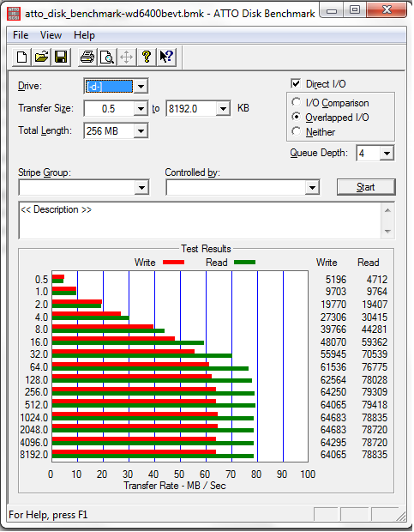Click the Read value 4712
414x532 pixels.
pos(377,280)
